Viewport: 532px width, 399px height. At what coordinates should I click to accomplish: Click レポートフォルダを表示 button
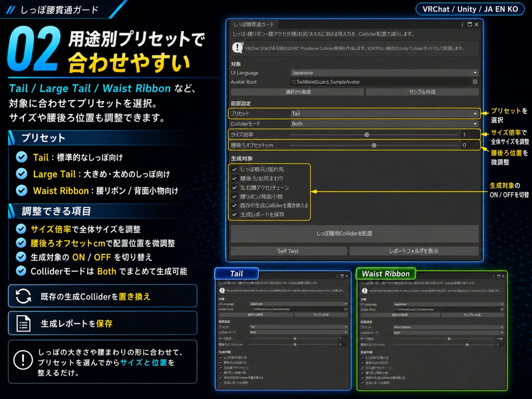click(414, 251)
